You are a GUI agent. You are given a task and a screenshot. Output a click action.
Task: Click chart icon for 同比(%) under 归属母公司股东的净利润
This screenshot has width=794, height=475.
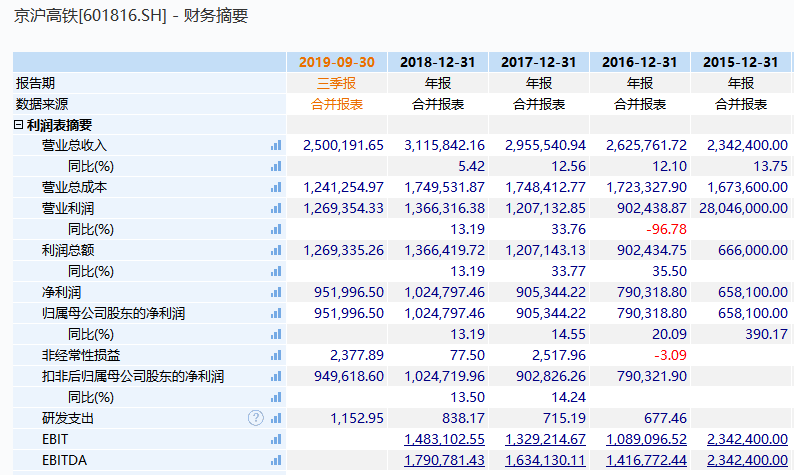[x=276, y=335]
